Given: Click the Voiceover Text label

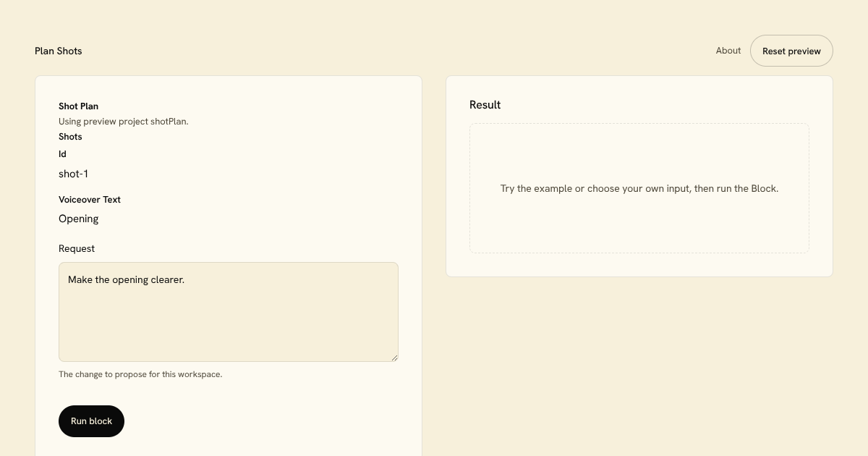Looking at the screenshot, I should point(90,200).
